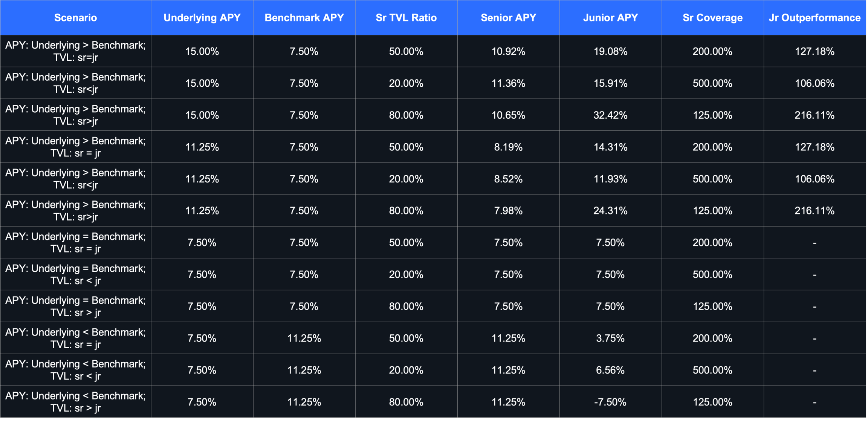Click the 3.75% Junior APY cell

click(610, 338)
